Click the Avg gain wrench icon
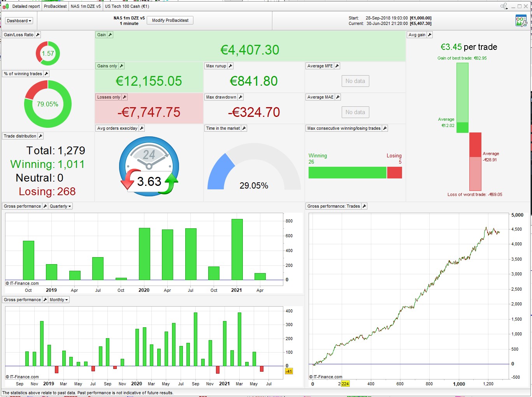Viewport: 532px width, 397px height. pyautogui.click(x=430, y=35)
